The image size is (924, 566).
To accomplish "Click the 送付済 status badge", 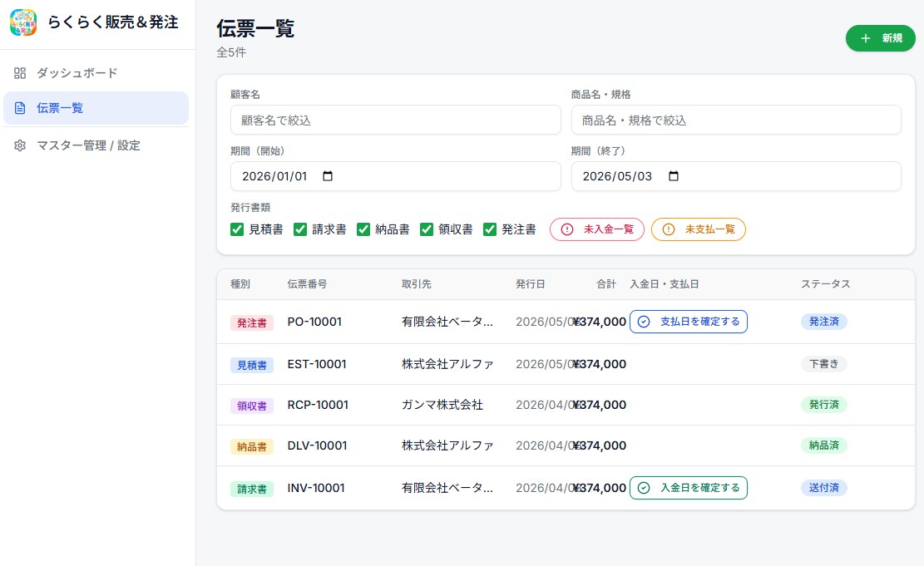I will click(824, 488).
